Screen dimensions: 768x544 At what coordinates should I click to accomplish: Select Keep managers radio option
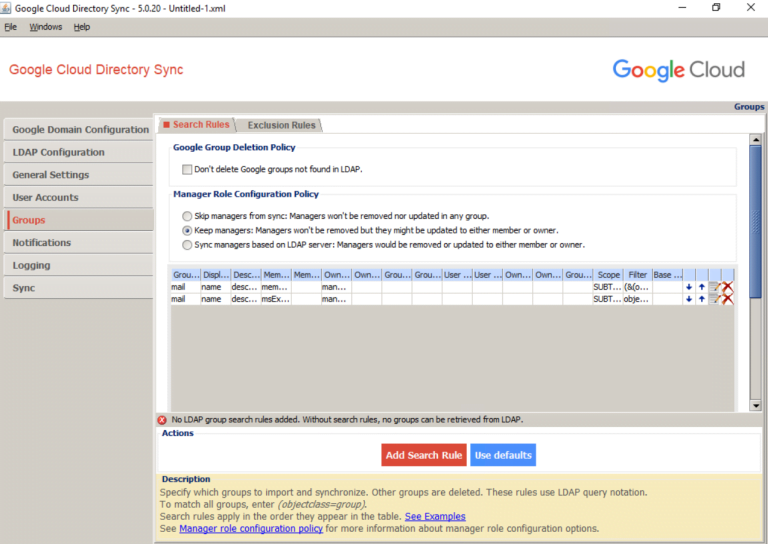(187, 230)
